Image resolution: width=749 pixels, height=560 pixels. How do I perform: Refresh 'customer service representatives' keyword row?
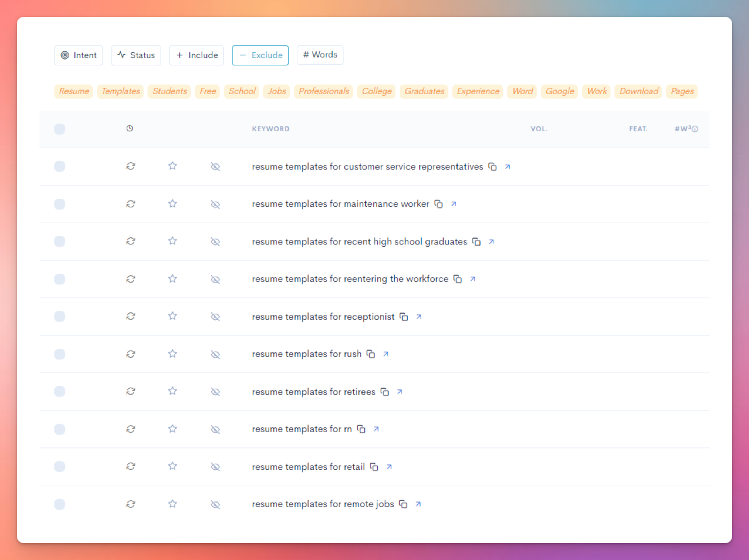131,166
